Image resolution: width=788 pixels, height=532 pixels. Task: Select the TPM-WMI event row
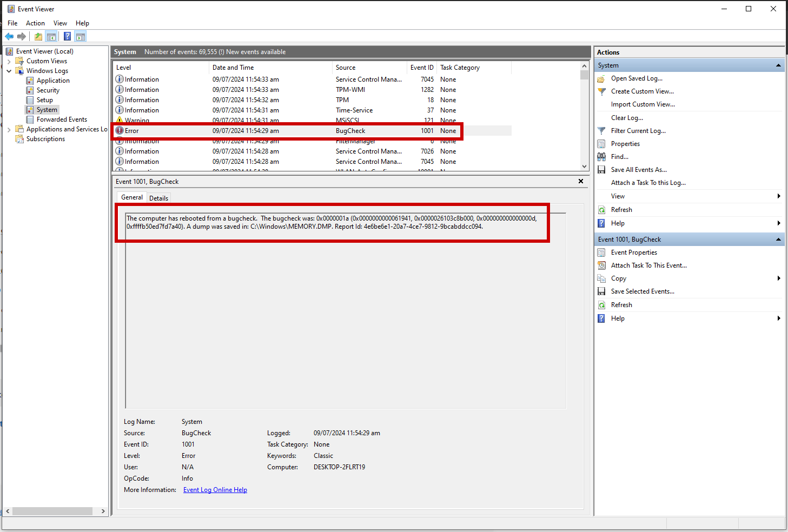point(313,90)
